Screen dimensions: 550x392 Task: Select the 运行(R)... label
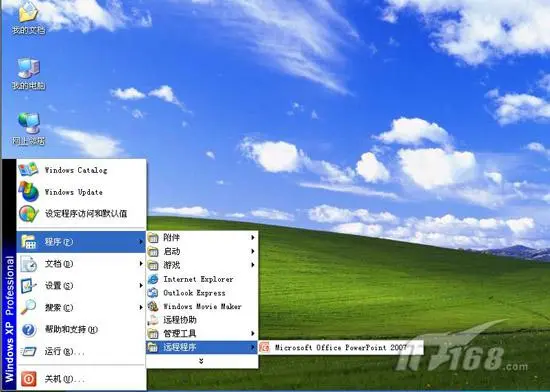65,351
